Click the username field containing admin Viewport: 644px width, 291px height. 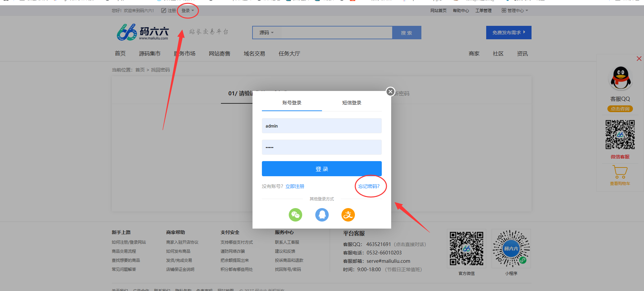(322, 126)
